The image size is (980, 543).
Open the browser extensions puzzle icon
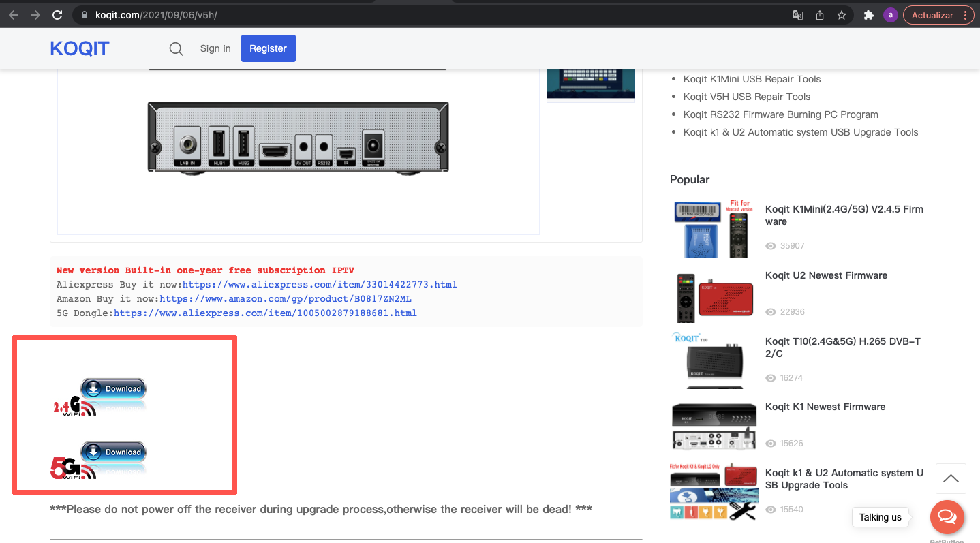868,15
